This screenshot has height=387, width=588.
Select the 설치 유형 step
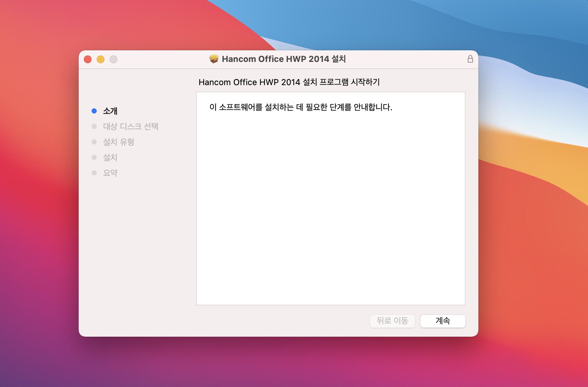118,142
